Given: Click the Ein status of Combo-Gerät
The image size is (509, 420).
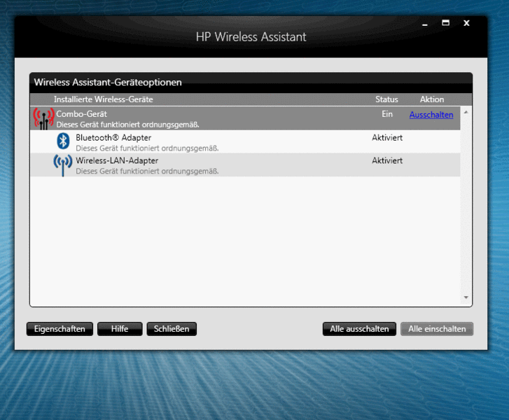Looking at the screenshot, I should (387, 114).
